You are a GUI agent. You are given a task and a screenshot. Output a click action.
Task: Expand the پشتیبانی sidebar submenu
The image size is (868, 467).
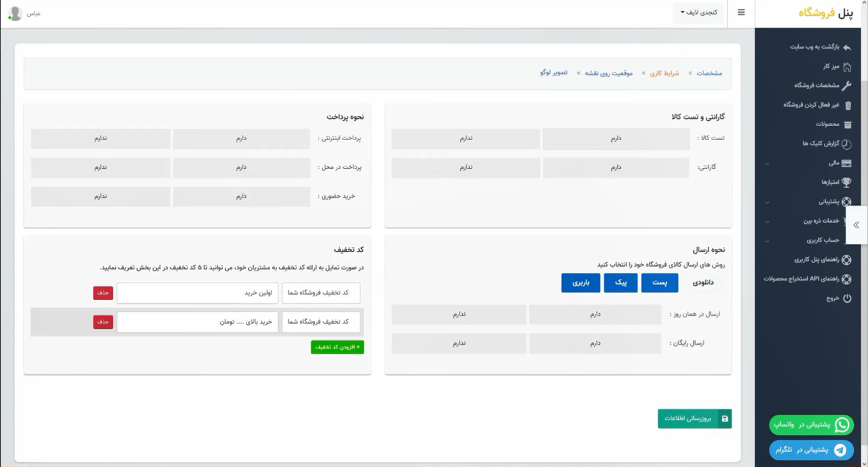[x=767, y=202]
